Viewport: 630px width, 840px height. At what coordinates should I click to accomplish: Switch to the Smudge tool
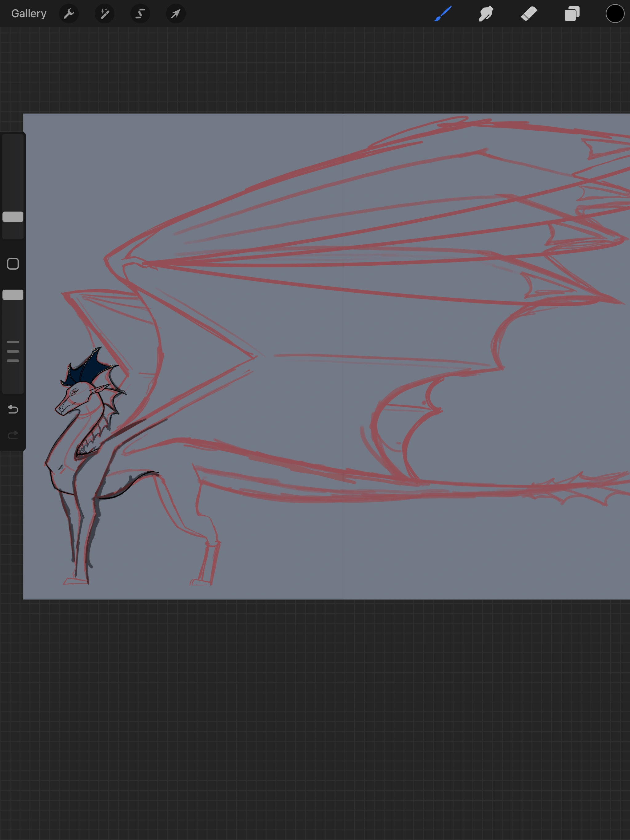pyautogui.click(x=486, y=14)
